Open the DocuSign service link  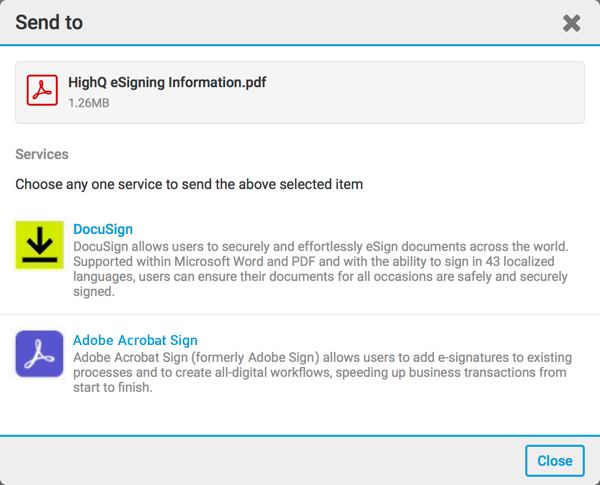(103, 229)
